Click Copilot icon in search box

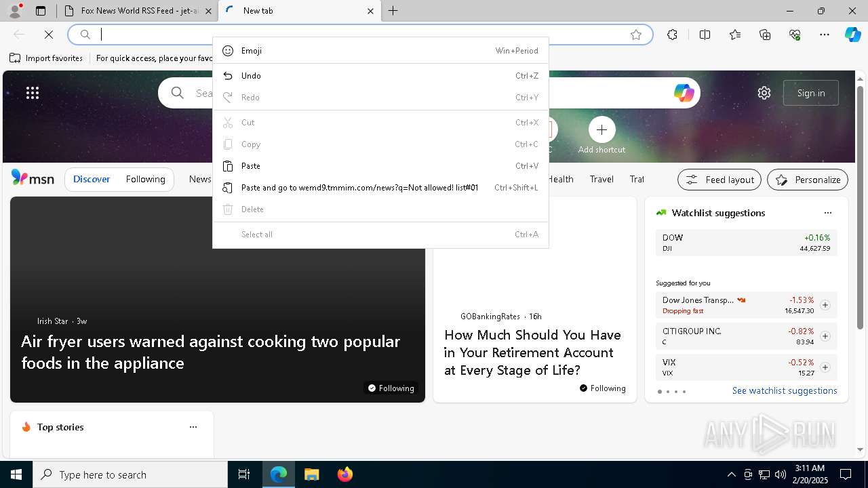click(x=684, y=93)
